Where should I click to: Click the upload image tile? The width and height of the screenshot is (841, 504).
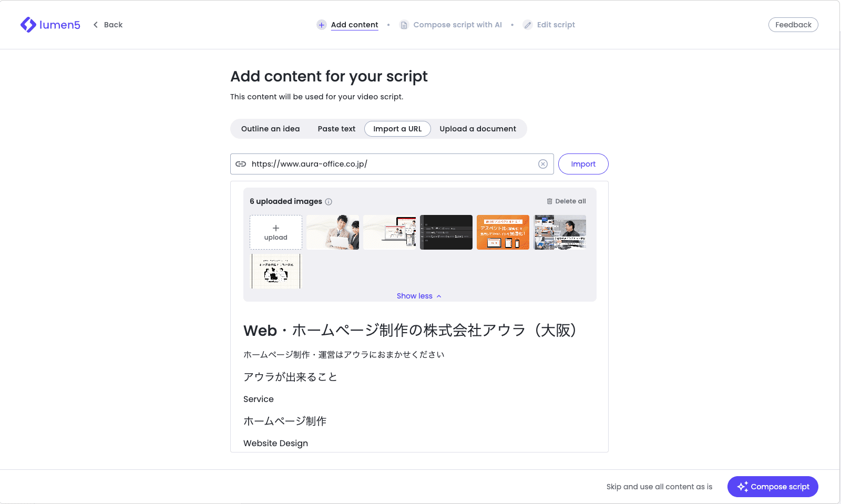276,232
